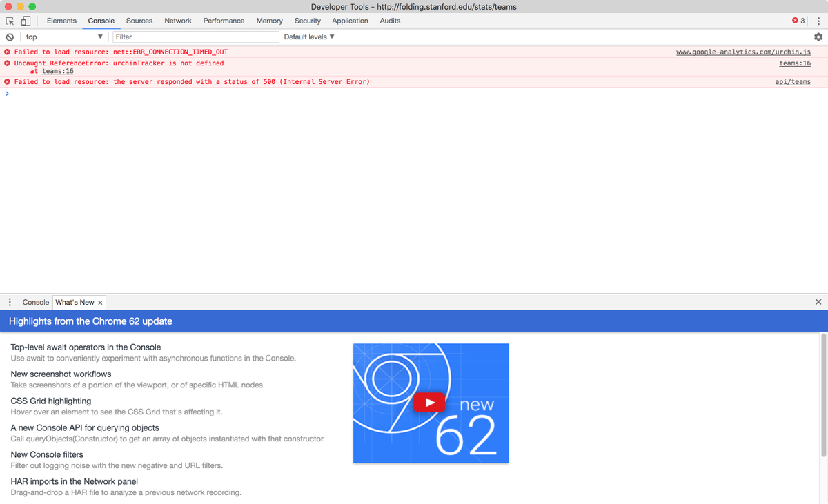Click the console prompt chevron

(x=8, y=93)
